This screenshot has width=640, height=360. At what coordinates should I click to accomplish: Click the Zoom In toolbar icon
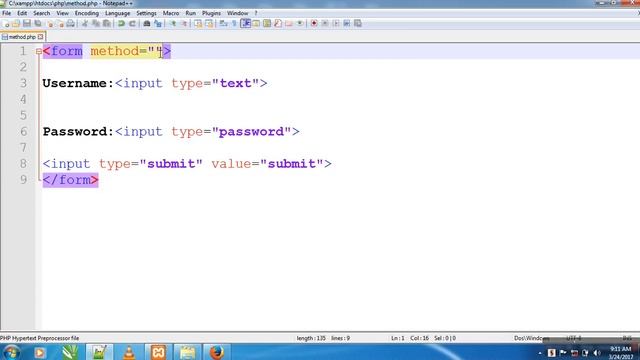pyautogui.click(x=173, y=24)
